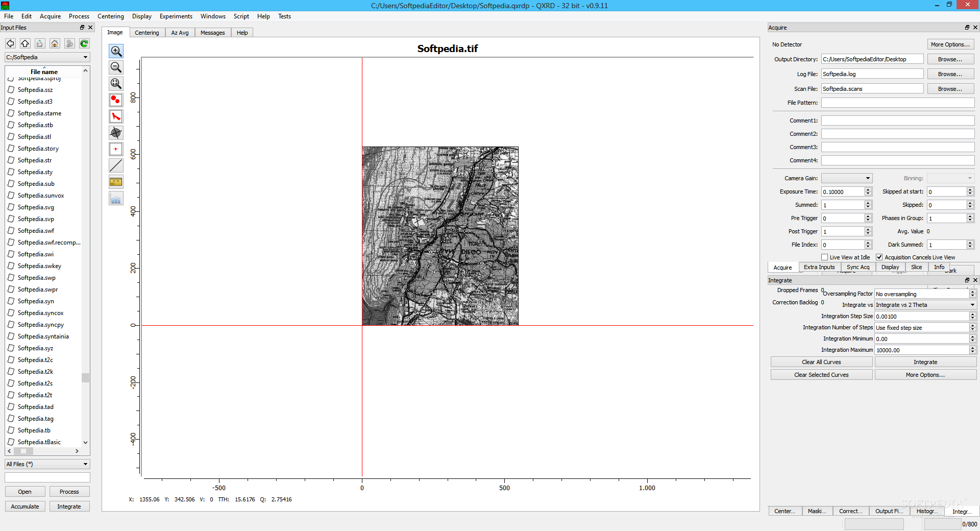Select the yellow ruler measure tool
This screenshot has width=980, height=531.
116,182
